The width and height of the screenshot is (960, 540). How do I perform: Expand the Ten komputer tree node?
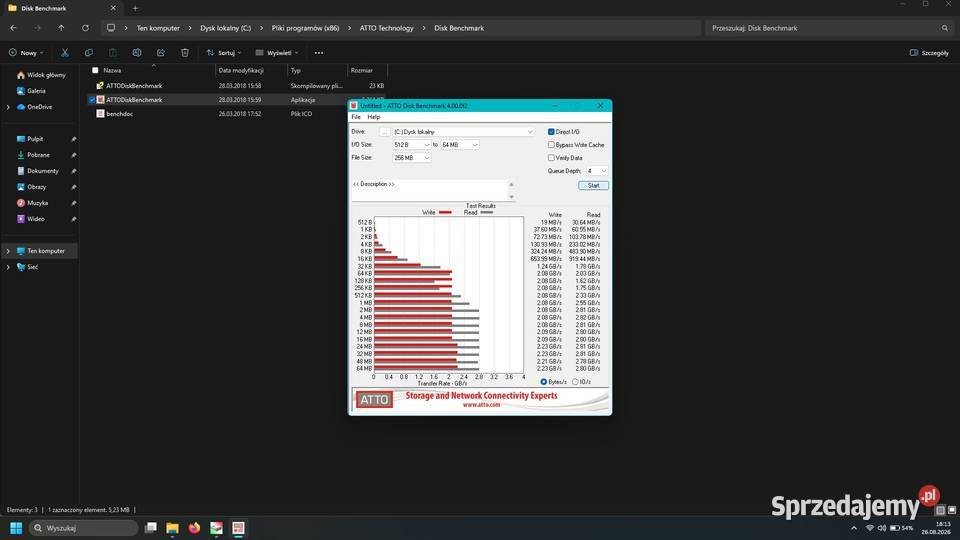[x=8, y=251]
